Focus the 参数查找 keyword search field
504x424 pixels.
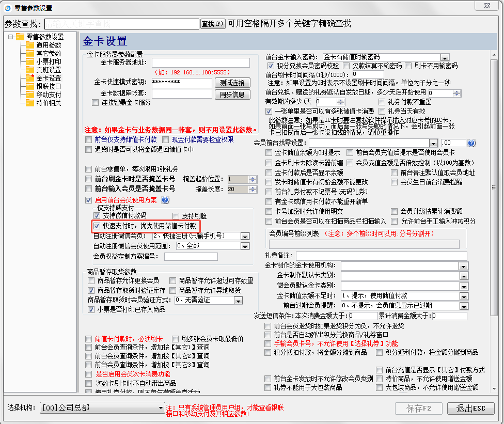[122, 24]
